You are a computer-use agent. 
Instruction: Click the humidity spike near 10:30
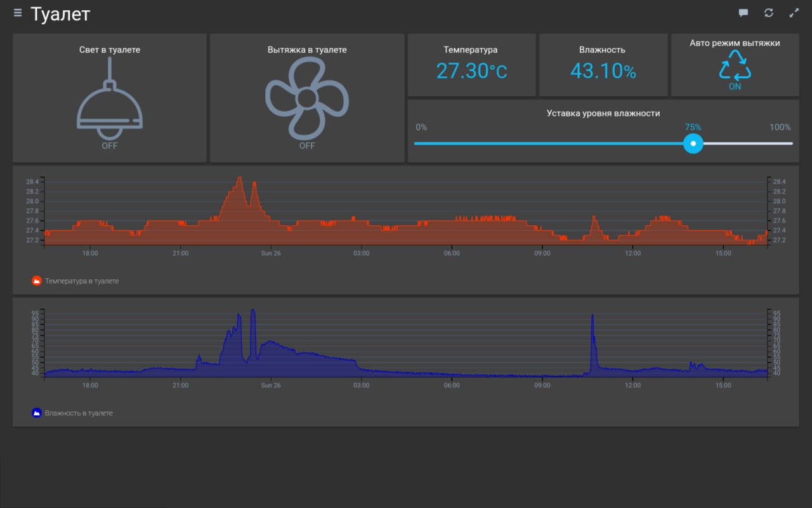[x=593, y=317]
